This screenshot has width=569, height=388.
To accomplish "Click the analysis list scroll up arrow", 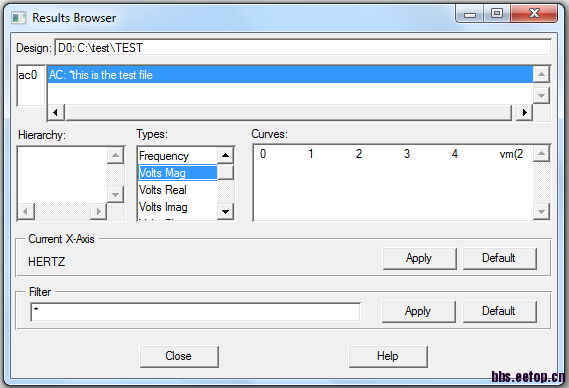I will pyautogui.click(x=541, y=75).
